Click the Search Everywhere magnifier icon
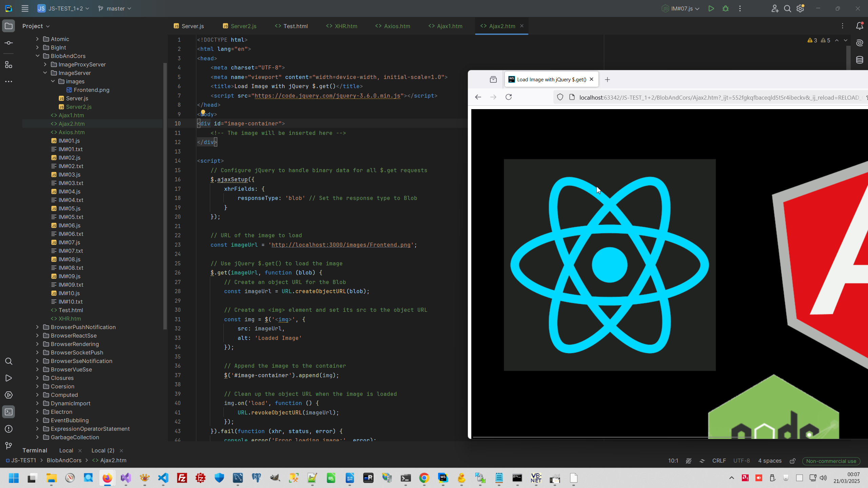This screenshot has height=488, width=868. pos(787,8)
